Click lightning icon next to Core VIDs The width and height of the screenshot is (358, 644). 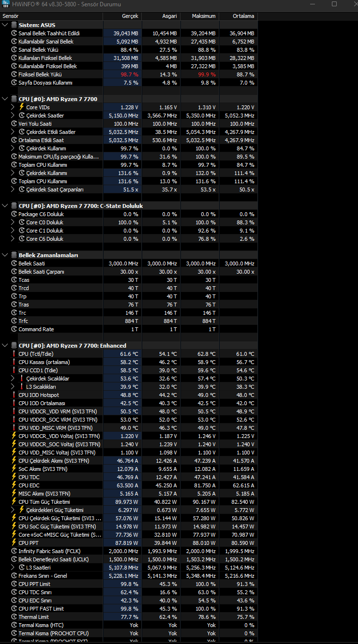pyautogui.click(x=21, y=107)
